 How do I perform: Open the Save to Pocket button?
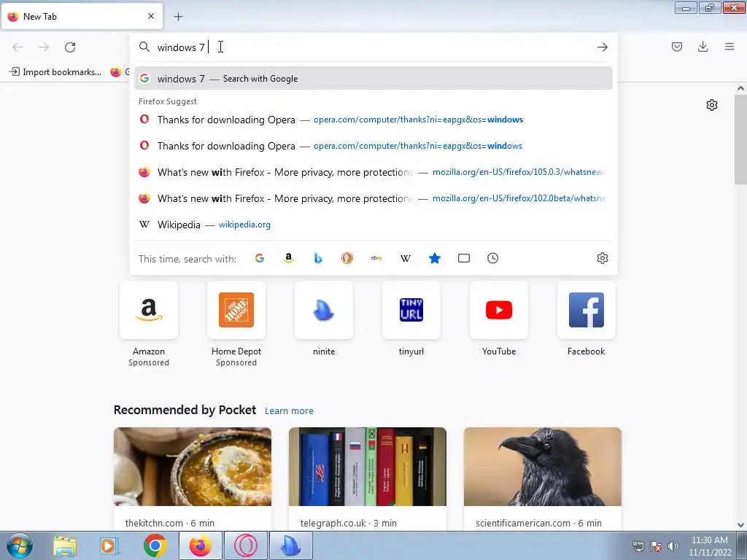pyautogui.click(x=676, y=47)
